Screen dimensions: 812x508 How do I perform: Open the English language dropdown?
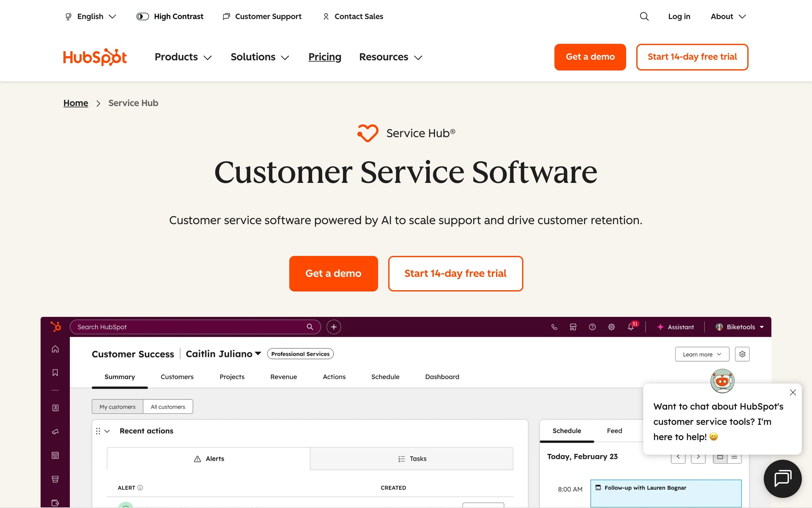pos(90,17)
